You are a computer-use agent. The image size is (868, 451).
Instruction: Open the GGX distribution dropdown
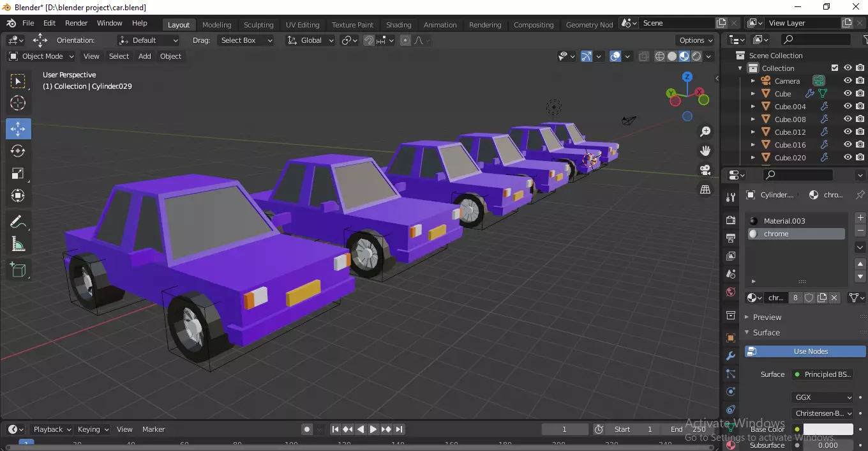822,397
